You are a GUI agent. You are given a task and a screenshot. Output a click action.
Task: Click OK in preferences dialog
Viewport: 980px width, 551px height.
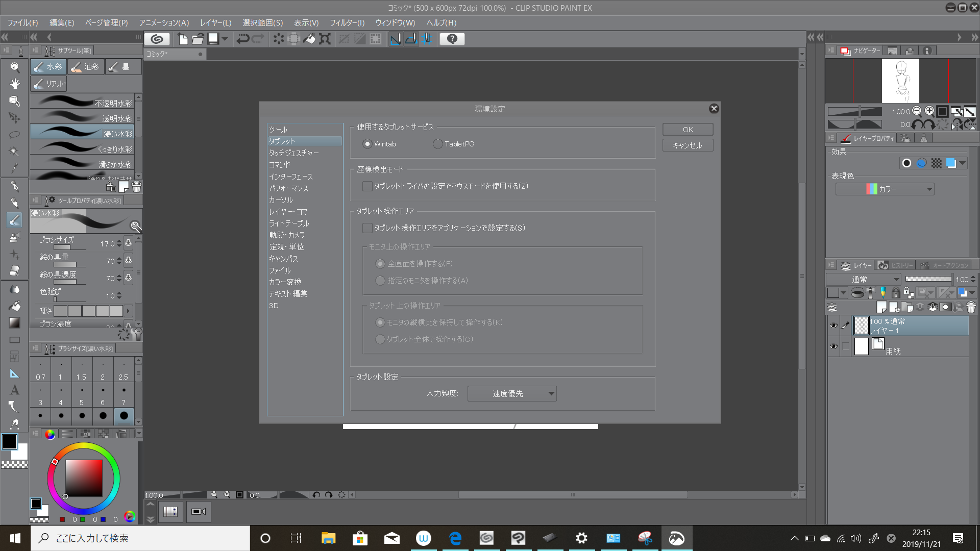click(688, 130)
